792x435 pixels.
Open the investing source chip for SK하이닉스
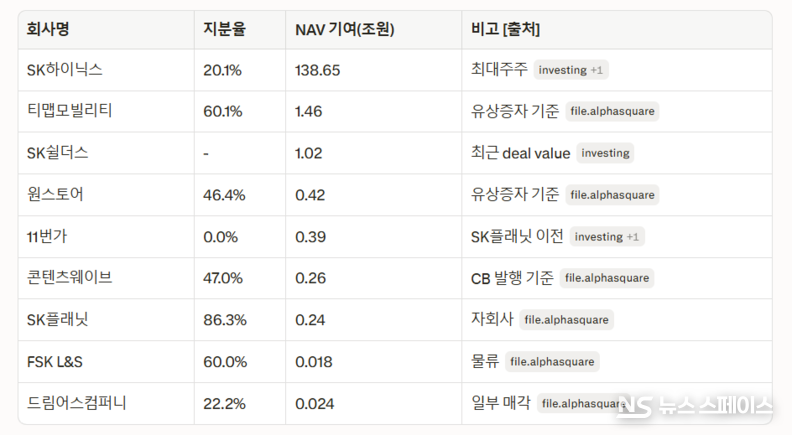coord(572,70)
